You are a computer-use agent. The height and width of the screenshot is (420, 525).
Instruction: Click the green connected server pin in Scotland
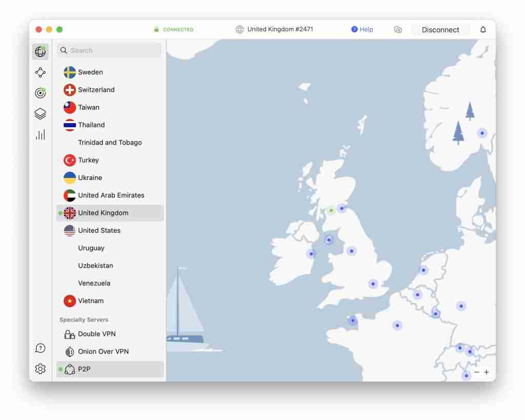point(331,210)
